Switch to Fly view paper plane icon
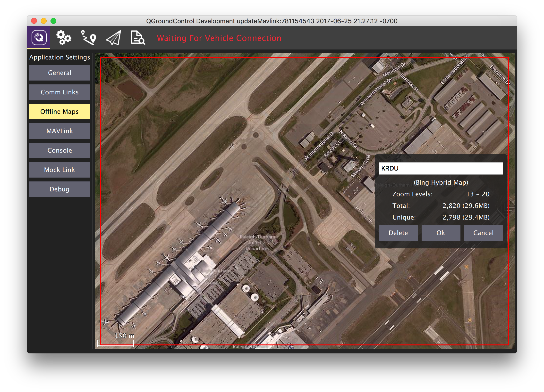The image size is (544, 392). click(113, 38)
